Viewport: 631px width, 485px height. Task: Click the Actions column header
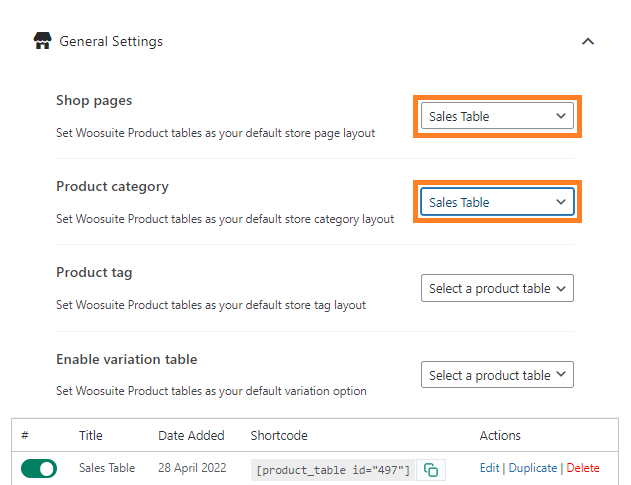click(500, 435)
